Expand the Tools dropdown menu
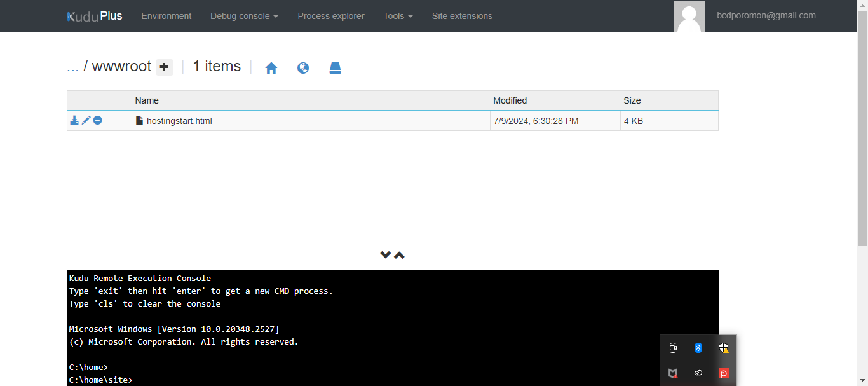Screen dimensions: 868x386 (x=398, y=16)
